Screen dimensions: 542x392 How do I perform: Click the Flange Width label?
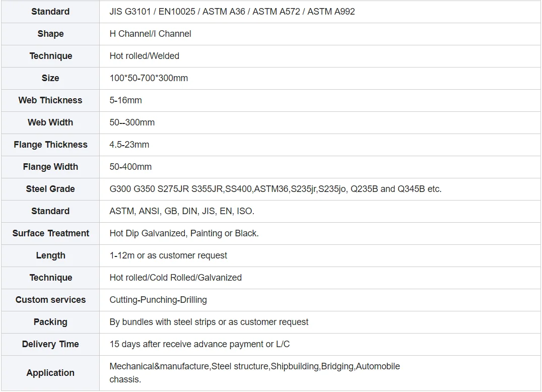click(x=50, y=167)
